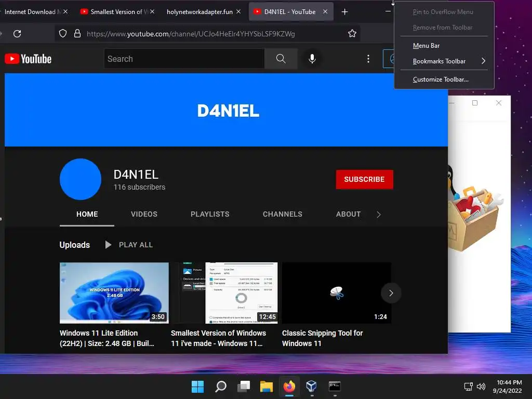Open taskbar Search magnifier
The image size is (532, 399).
[220, 386]
